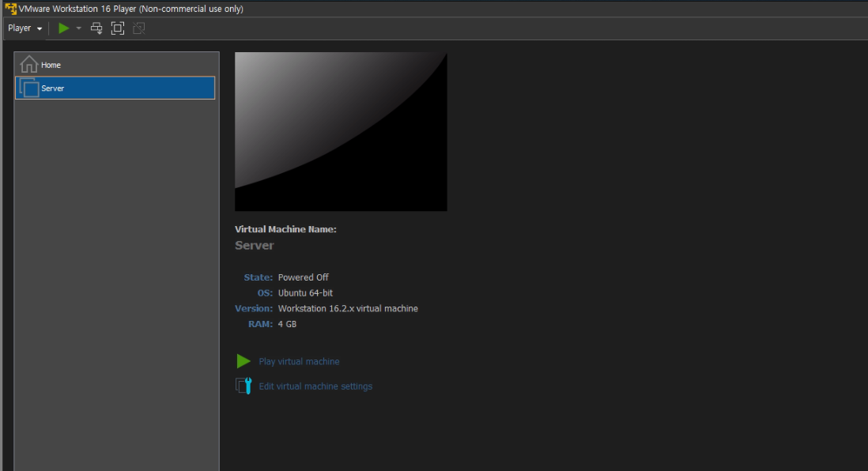This screenshot has width=868, height=471.
Task: Click the VMware logo in title bar
Action: click(10, 9)
